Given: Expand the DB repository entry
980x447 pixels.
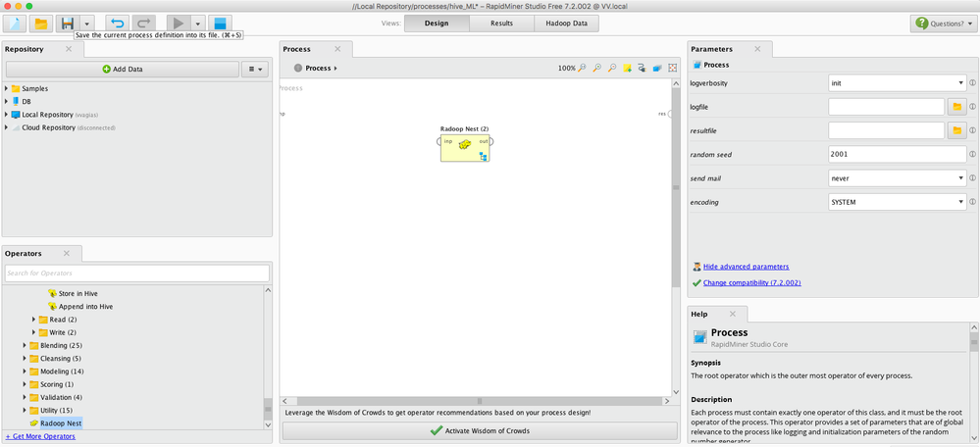Looking at the screenshot, I should (6, 101).
